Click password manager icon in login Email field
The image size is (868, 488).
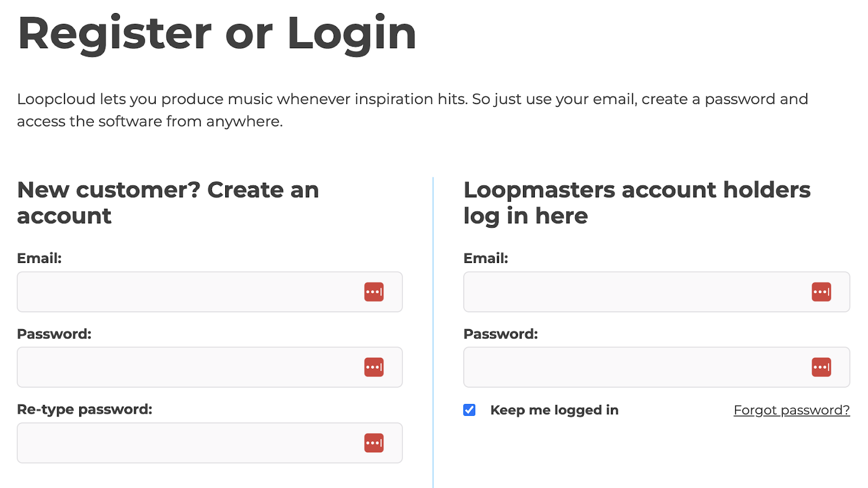coord(821,292)
